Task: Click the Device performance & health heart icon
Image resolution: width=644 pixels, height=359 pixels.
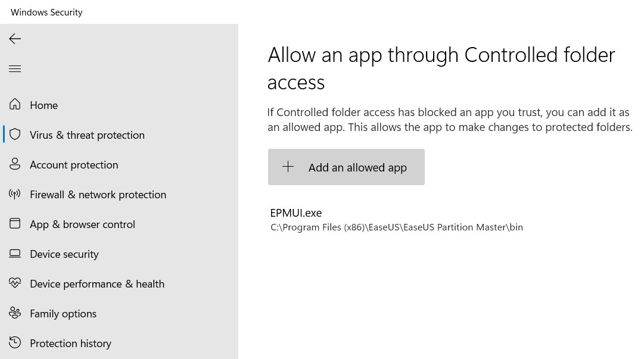Action: pyautogui.click(x=15, y=283)
